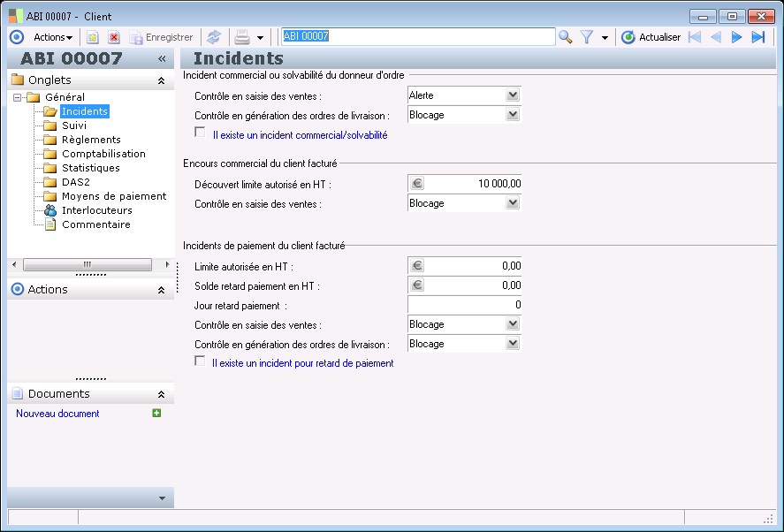Open the Suivi tab item
784x532 pixels.
click(74, 125)
